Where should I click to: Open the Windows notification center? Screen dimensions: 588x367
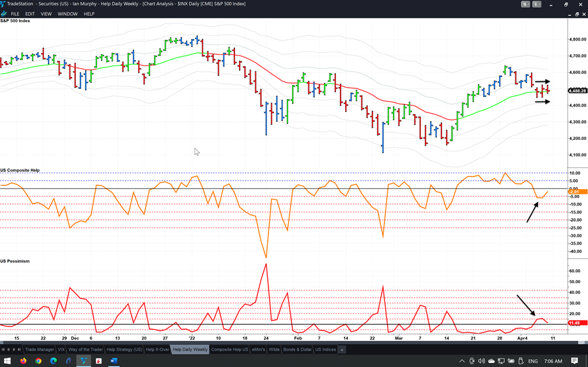click(x=574, y=361)
